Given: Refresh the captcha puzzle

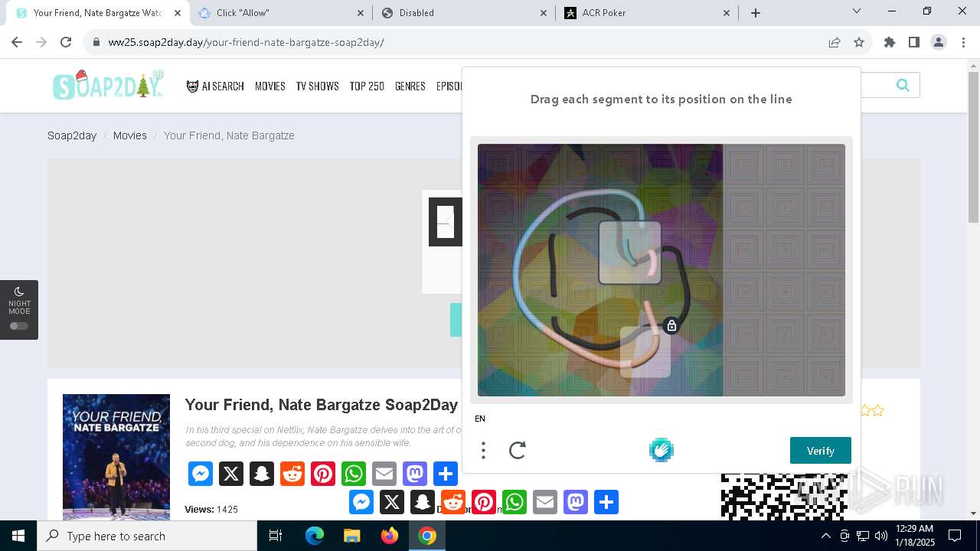Looking at the screenshot, I should [518, 450].
